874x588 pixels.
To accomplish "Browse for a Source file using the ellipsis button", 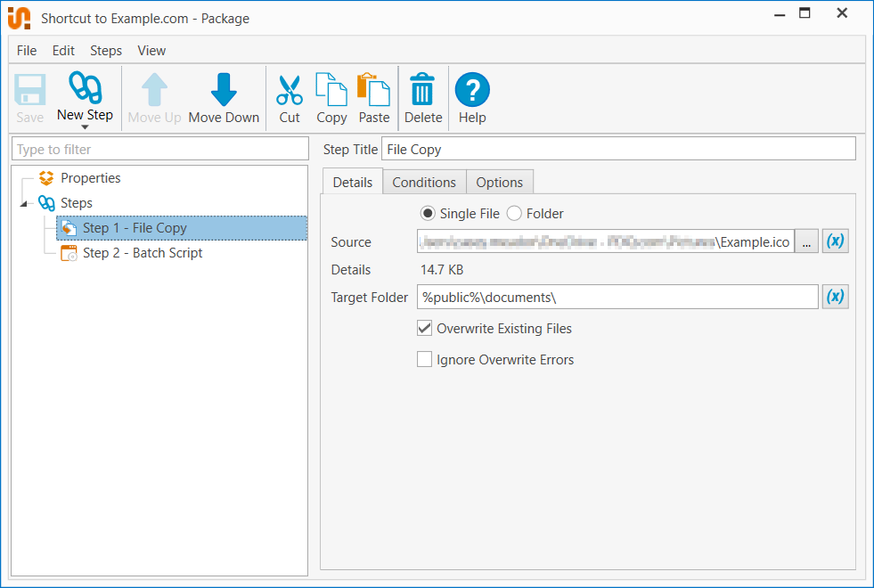I will (x=806, y=241).
